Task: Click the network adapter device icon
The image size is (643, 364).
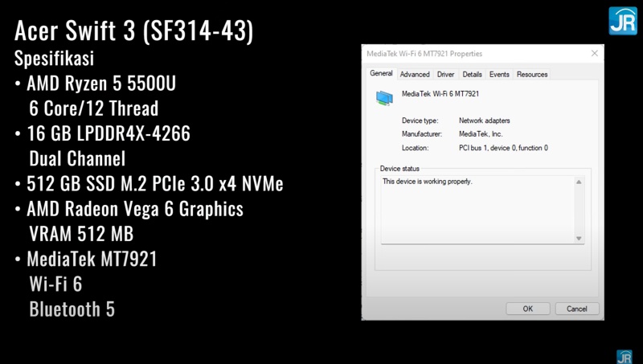Action: click(x=385, y=97)
